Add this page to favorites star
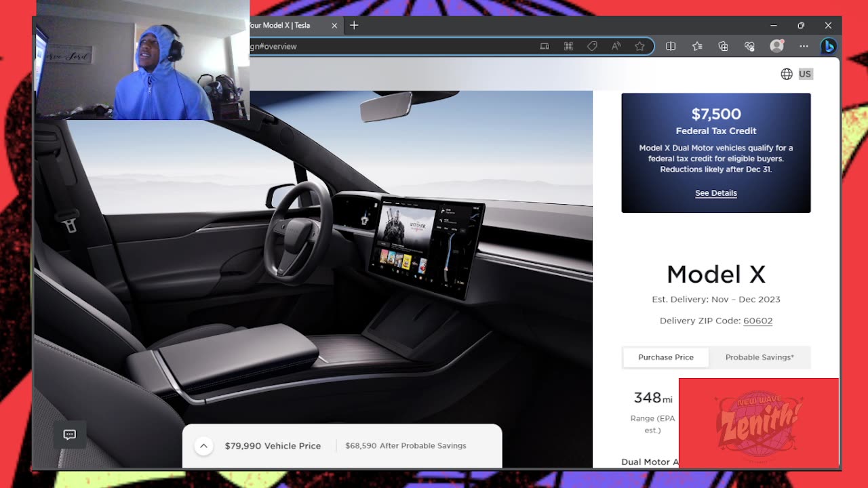868x488 pixels. pyautogui.click(x=639, y=46)
